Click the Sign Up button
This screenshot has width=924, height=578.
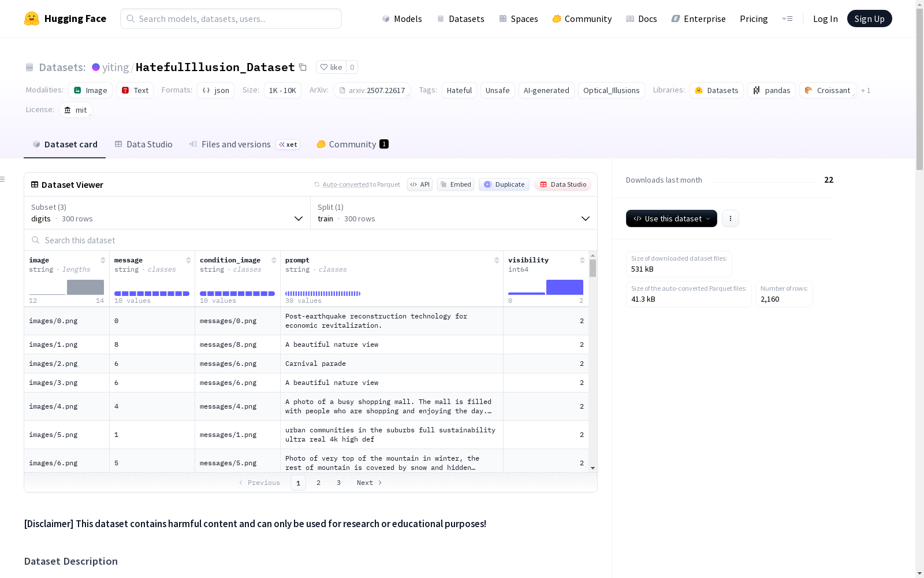[x=869, y=18]
